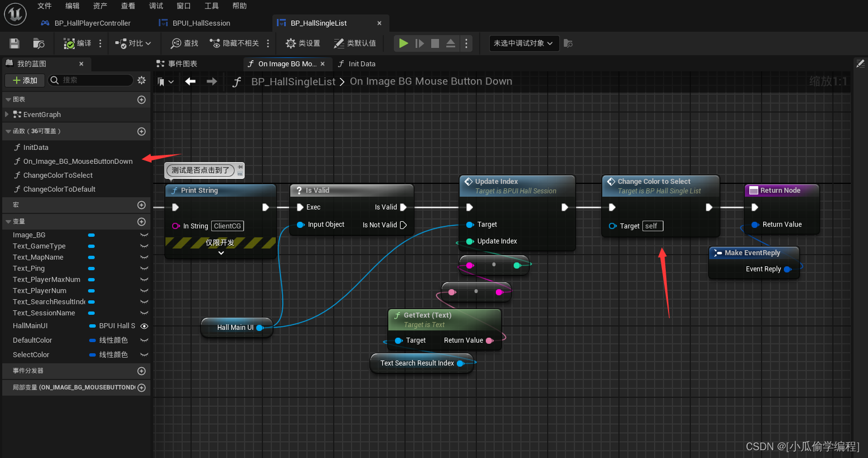Collapse the Variables (变量) section
This screenshot has height=458, width=868.
[8, 222]
